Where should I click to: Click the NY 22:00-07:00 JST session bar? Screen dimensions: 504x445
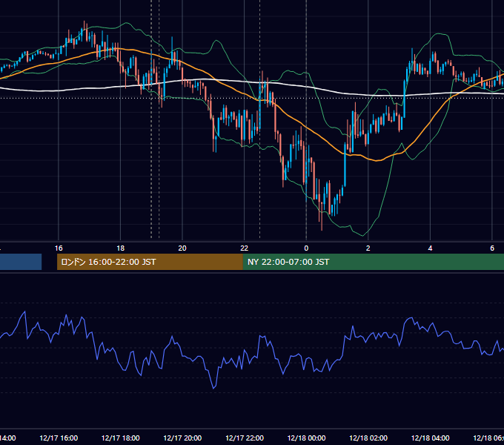click(x=373, y=262)
